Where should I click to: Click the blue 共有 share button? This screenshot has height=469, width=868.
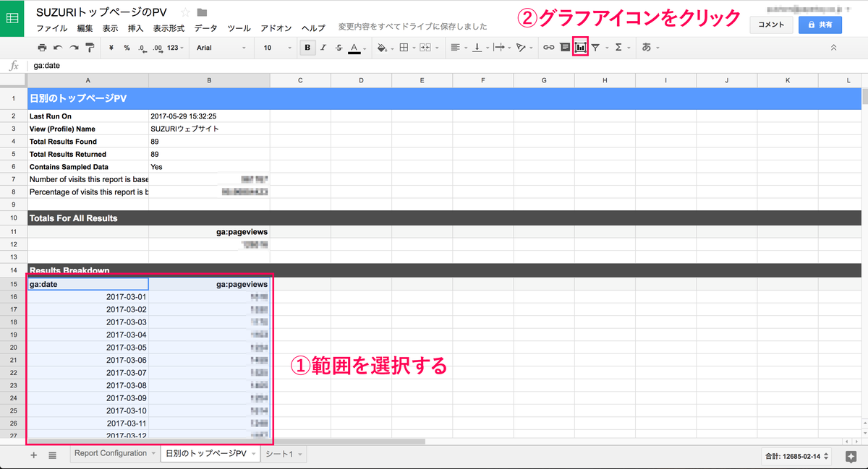820,25
